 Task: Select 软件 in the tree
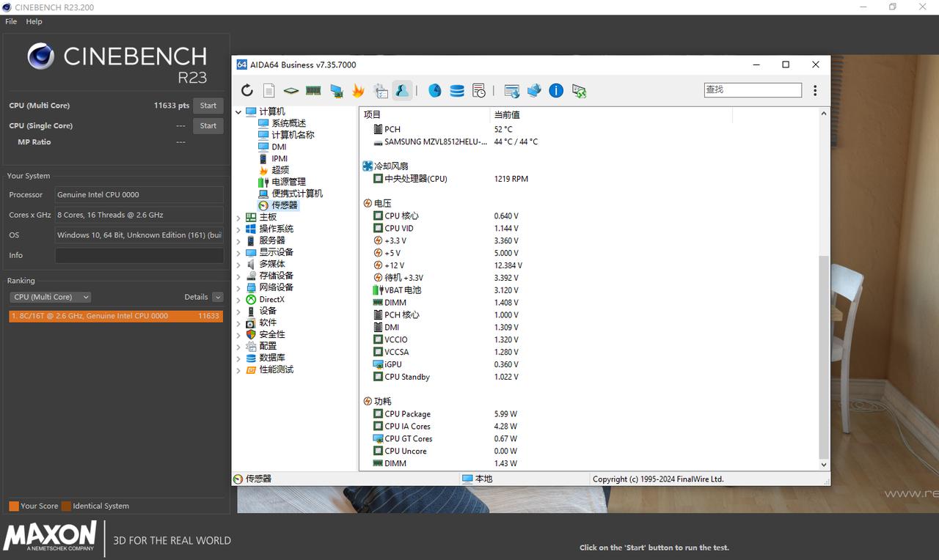(x=268, y=323)
